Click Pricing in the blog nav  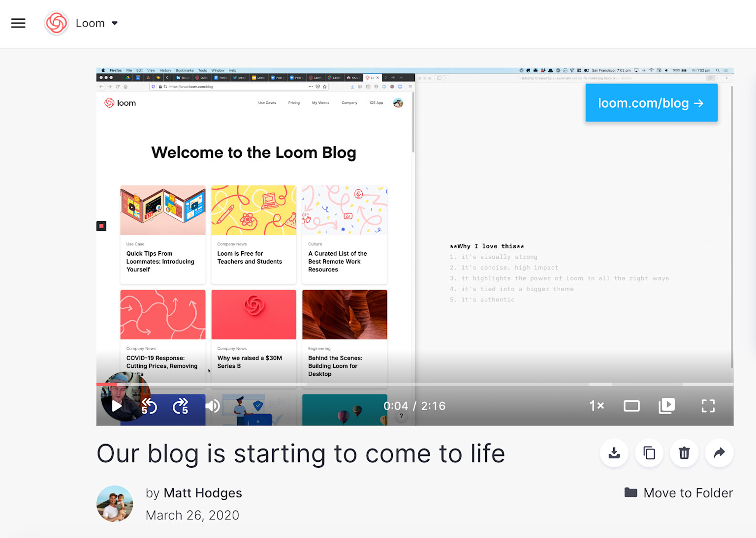tap(294, 103)
